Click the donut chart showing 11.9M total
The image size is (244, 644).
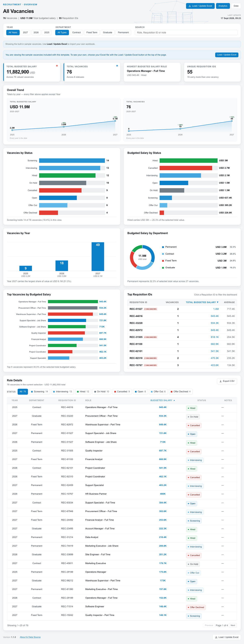[x=142, y=257]
